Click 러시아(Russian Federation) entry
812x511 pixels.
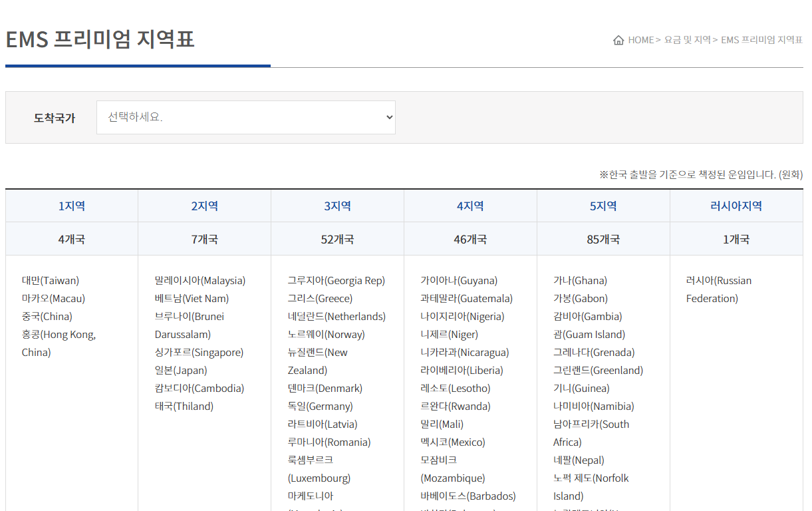pos(719,289)
